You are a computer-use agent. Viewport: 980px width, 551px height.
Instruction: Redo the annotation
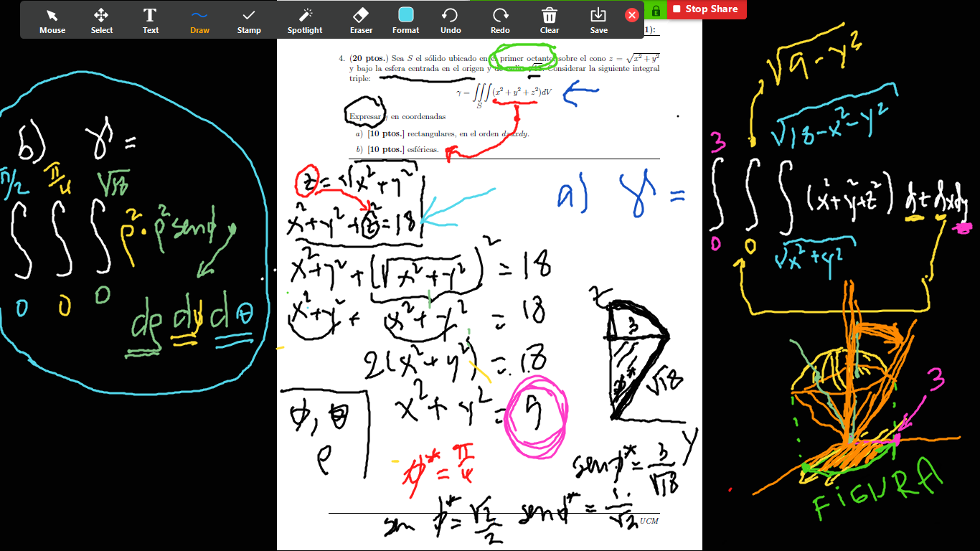point(500,21)
